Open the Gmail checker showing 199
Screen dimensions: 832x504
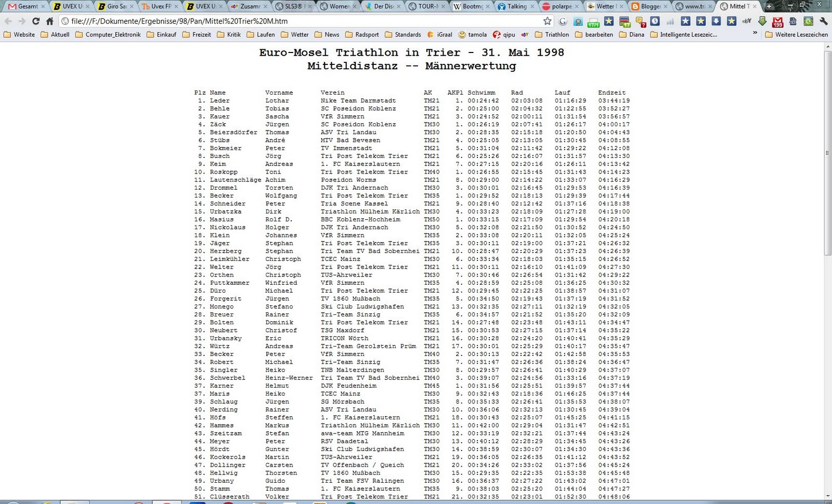point(778,21)
